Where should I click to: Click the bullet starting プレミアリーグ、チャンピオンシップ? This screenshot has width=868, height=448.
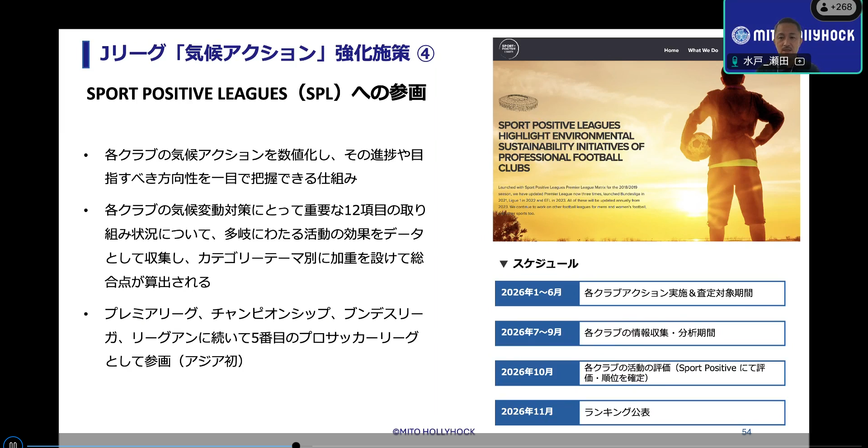point(264,337)
